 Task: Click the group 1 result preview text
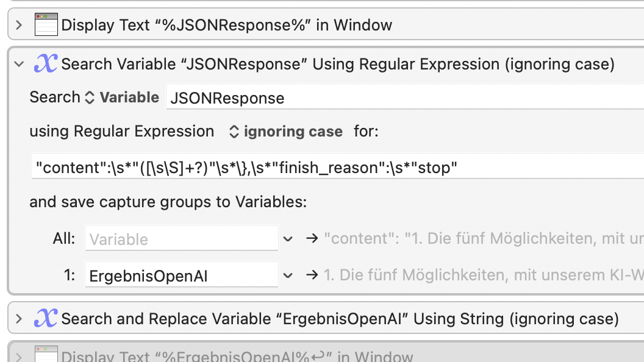click(x=484, y=275)
